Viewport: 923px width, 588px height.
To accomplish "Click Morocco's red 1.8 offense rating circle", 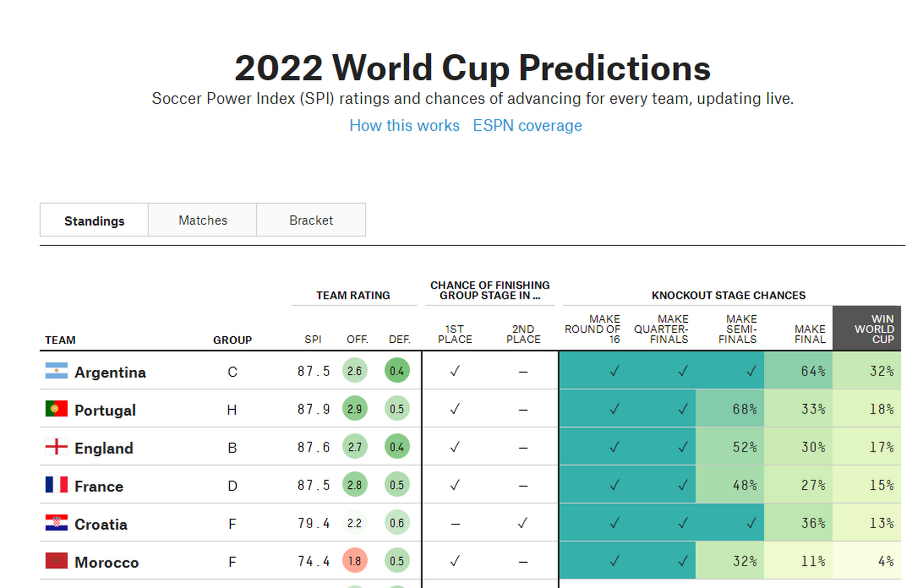I will [x=354, y=560].
